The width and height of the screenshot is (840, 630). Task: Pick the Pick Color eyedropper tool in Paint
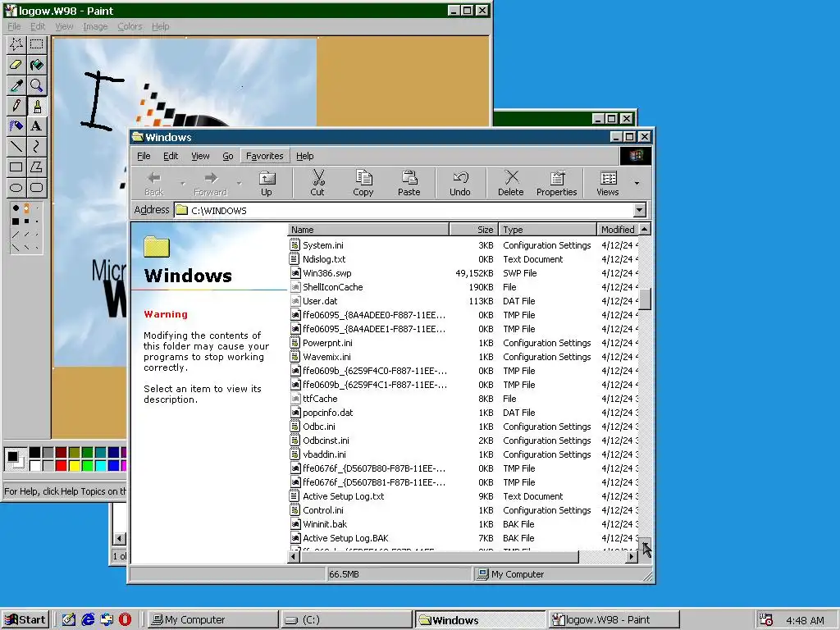point(16,85)
